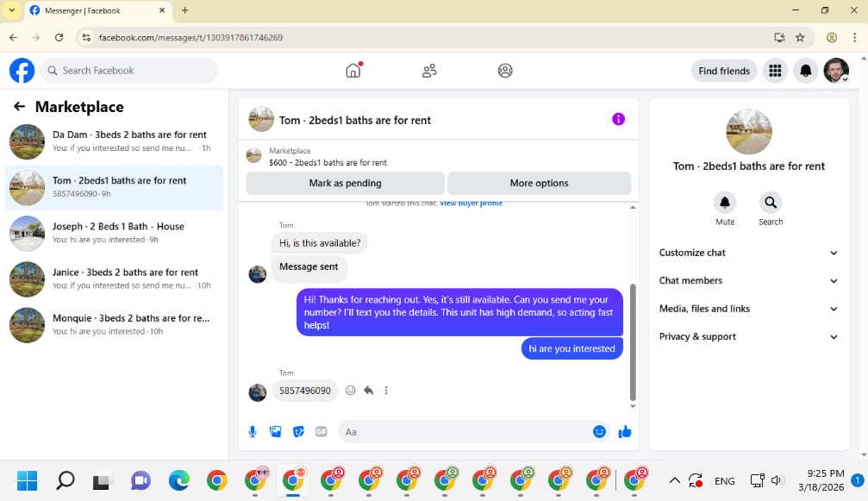Send a thumbs up like

[625, 432]
